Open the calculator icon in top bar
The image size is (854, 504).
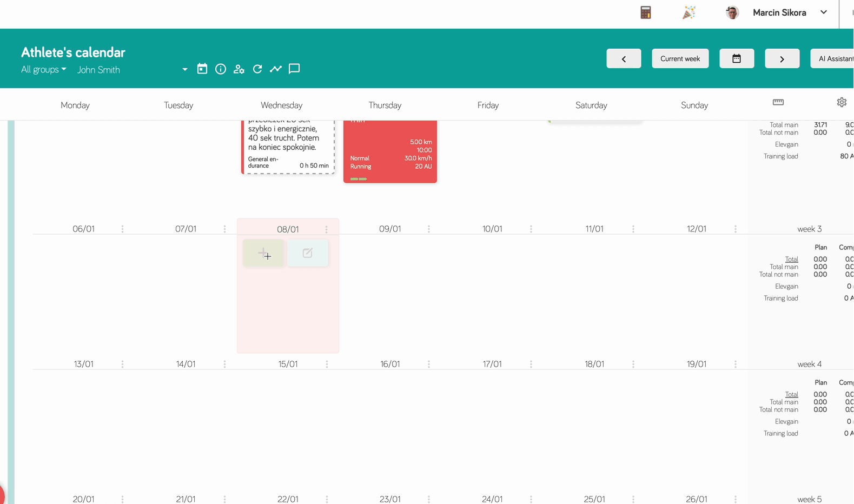click(x=645, y=12)
